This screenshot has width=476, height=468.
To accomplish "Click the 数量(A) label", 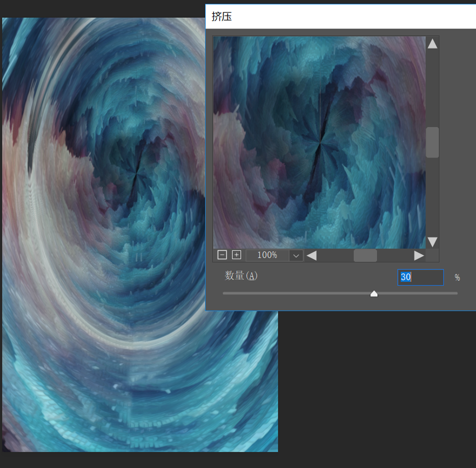I will (241, 276).
